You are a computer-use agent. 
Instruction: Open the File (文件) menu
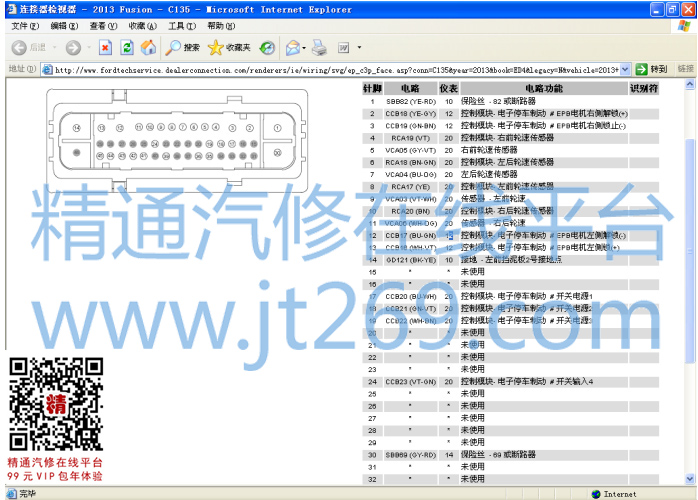pos(25,26)
